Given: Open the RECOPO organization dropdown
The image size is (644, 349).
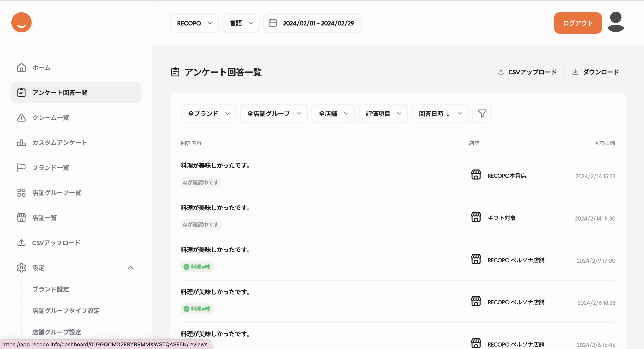Looking at the screenshot, I should pyautogui.click(x=194, y=23).
